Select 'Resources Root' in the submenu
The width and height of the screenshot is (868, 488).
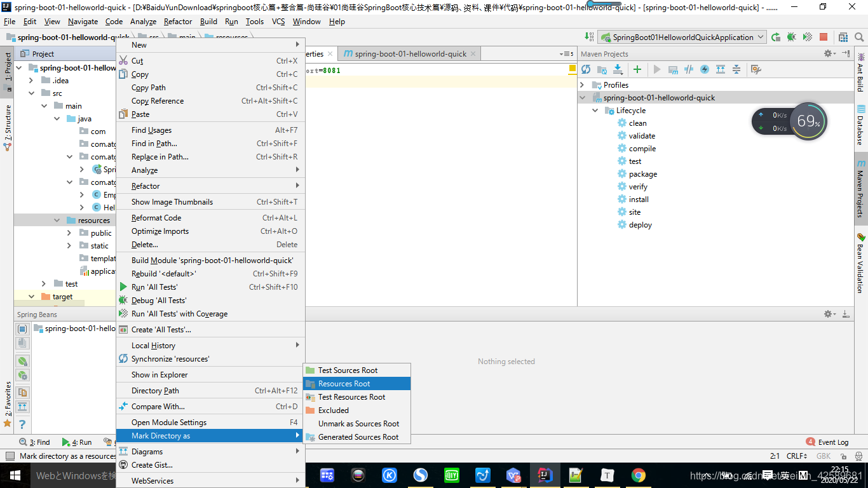346,383
